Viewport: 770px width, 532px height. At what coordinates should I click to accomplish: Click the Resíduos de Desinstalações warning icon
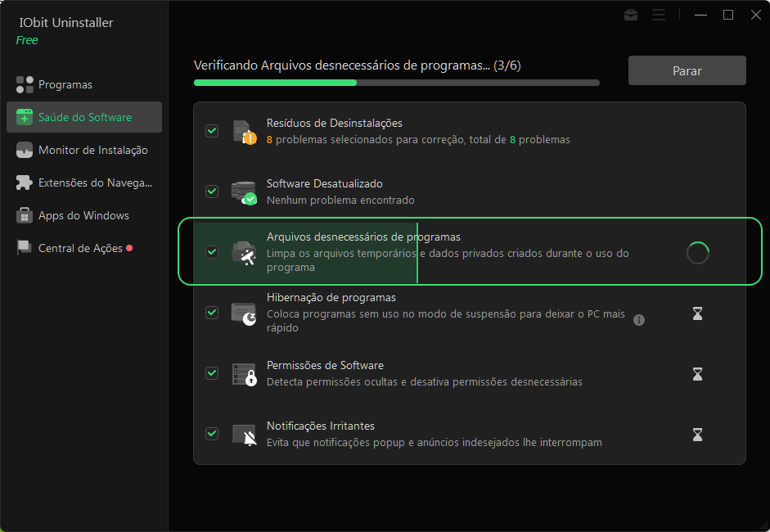[x=244, y=132]
